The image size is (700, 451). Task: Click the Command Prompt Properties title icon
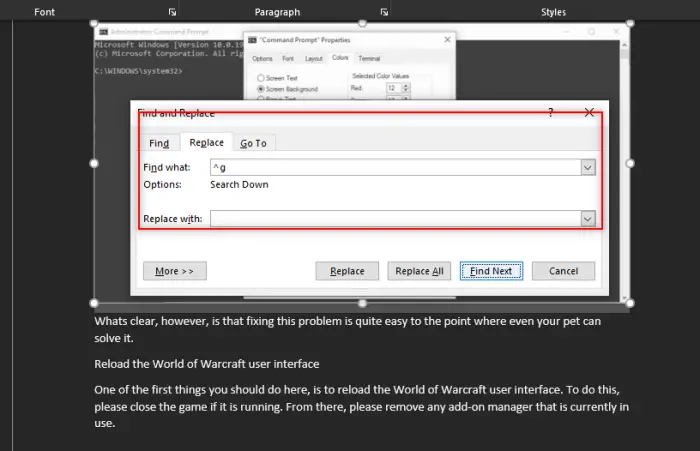pos(252,40)
